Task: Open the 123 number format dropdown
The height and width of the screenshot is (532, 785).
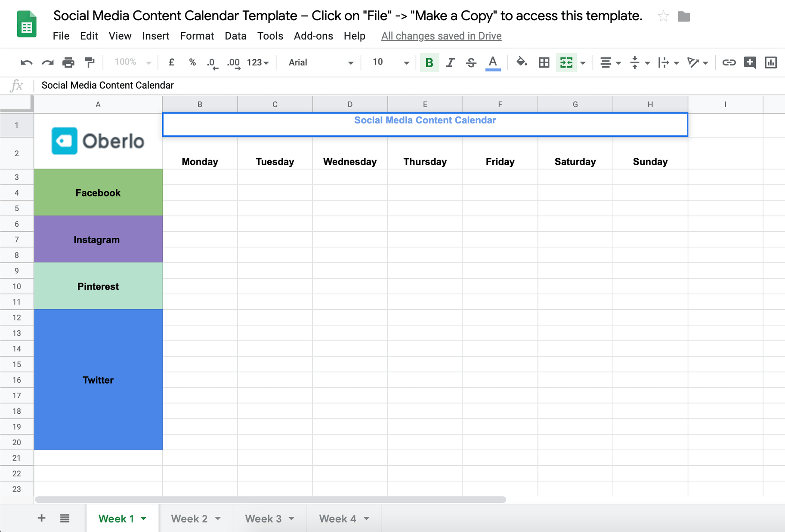Action: (x=258, y=63)
